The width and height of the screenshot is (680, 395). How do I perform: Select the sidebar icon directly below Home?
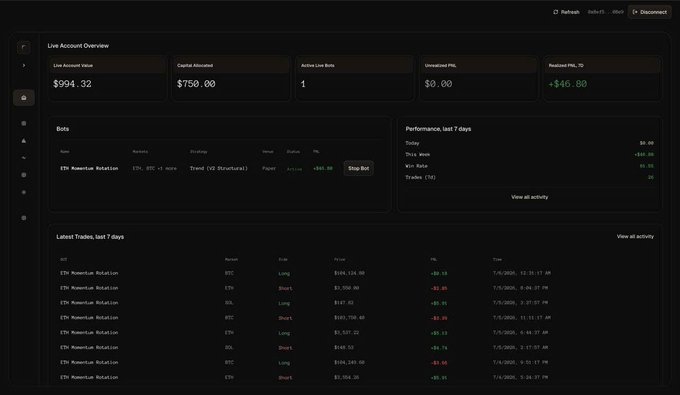click(x=24, y=124)
